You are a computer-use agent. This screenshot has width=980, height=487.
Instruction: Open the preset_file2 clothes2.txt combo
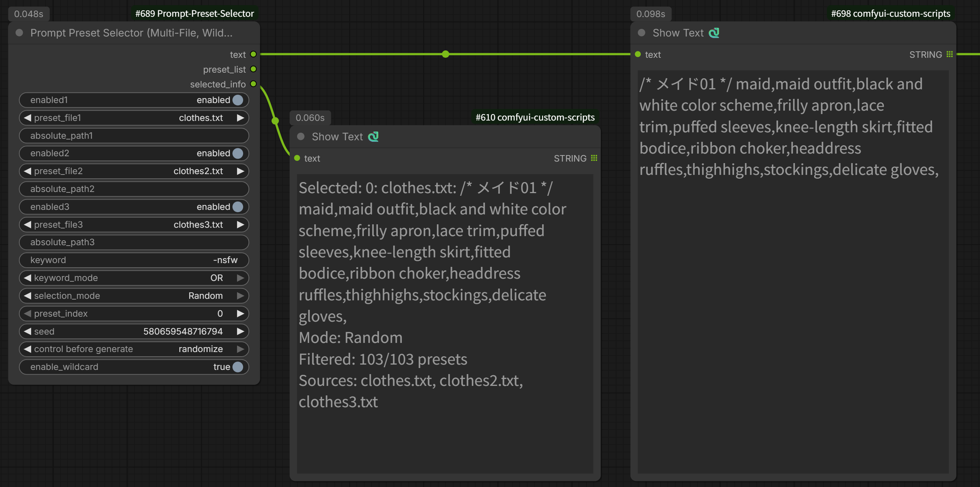point(134,171)
